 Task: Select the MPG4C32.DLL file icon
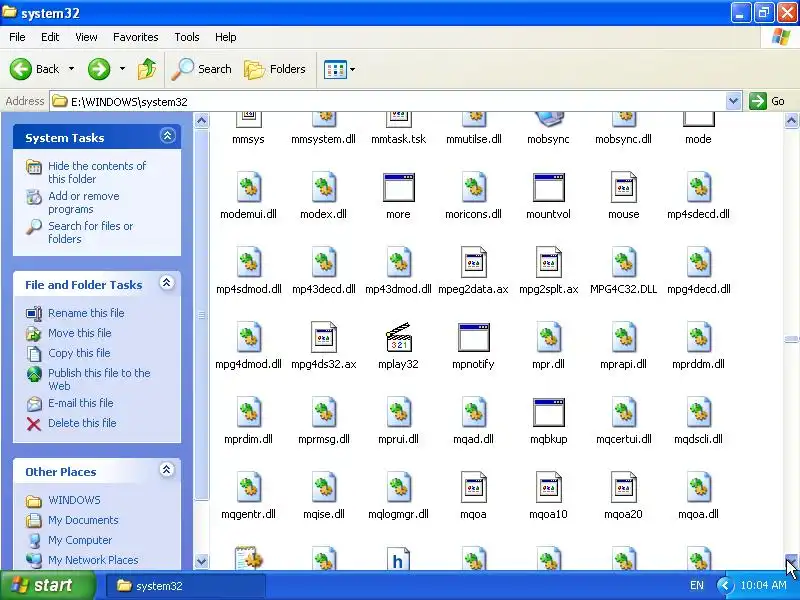(x=623, y=262)
